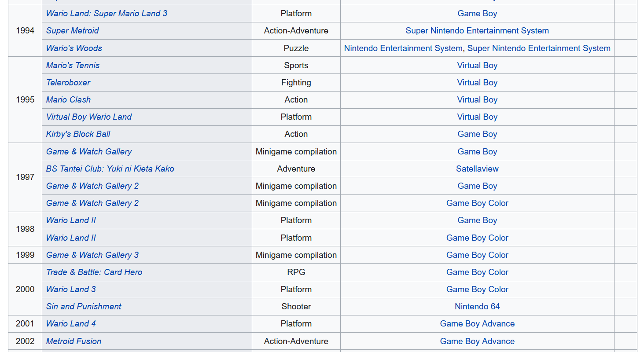The width and height of the screenshot is (644, 352).
Task: Open BS Tantei Club: Yuki ni Kieta Kako
Action: pos(110,169)
